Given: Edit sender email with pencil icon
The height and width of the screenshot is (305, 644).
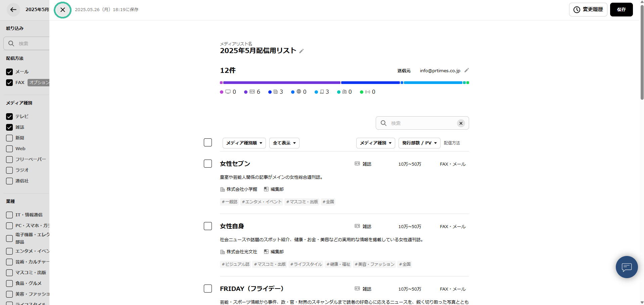Looking at the screenshot, I should click(x=466, y=71).
